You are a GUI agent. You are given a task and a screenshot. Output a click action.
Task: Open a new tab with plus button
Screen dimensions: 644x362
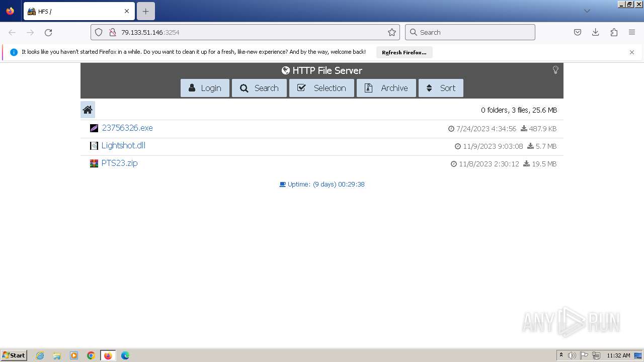145,11
